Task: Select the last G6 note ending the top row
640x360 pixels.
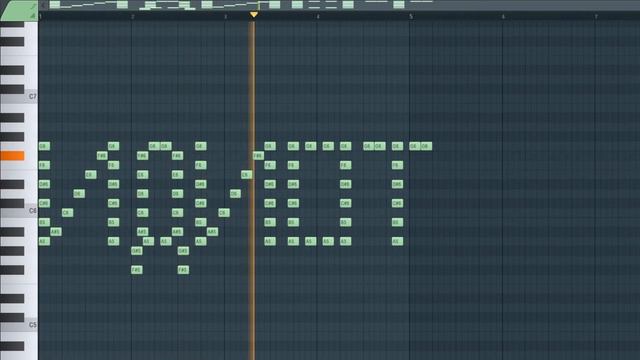Action: [x=426, y=146]
